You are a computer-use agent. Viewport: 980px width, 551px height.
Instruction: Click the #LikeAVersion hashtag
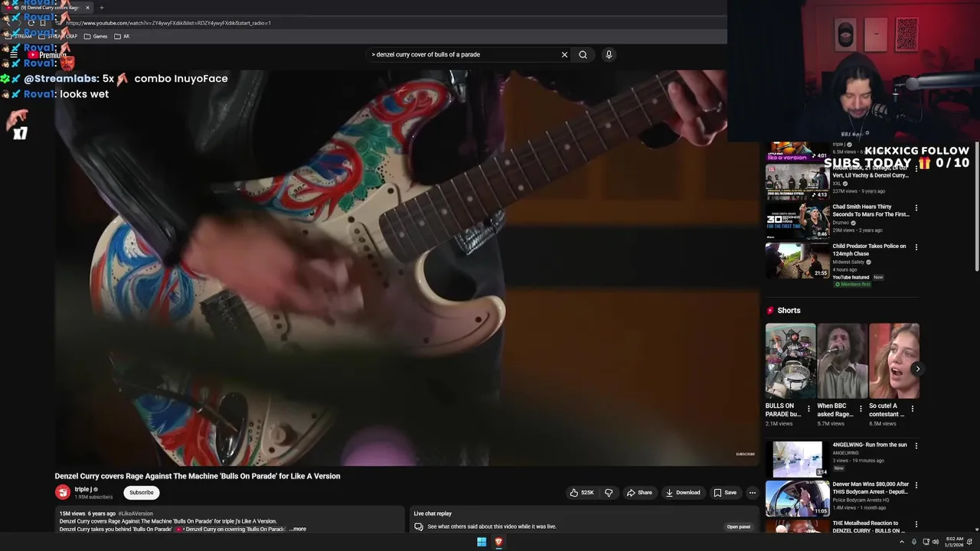pyautogui.click(x=136, y=514)
